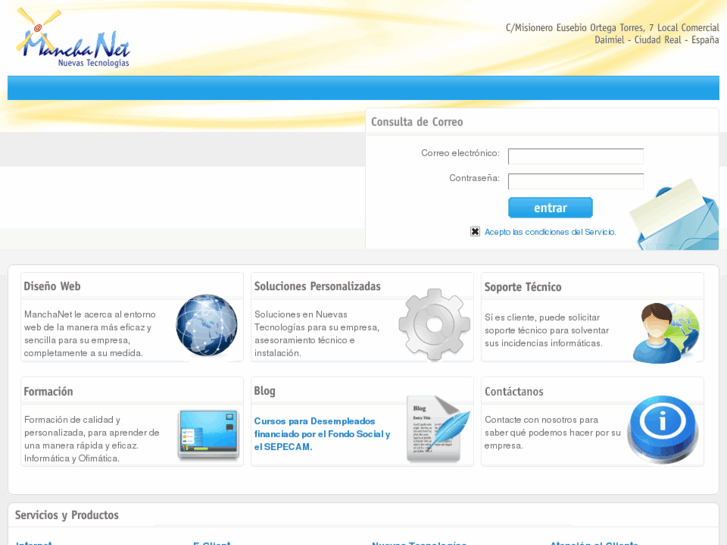Click the ManchaNet windmill logo
This screenshot has height=545, width=727.
[x=73, y=38]
